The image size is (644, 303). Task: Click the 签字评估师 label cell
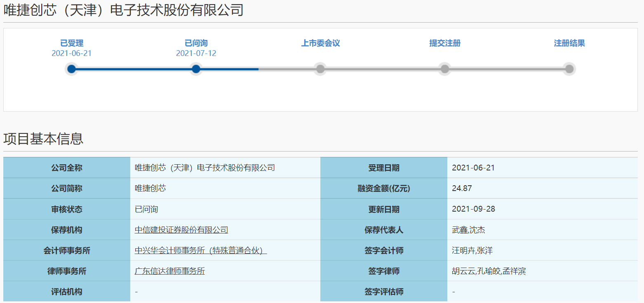(x=384, y=291)
